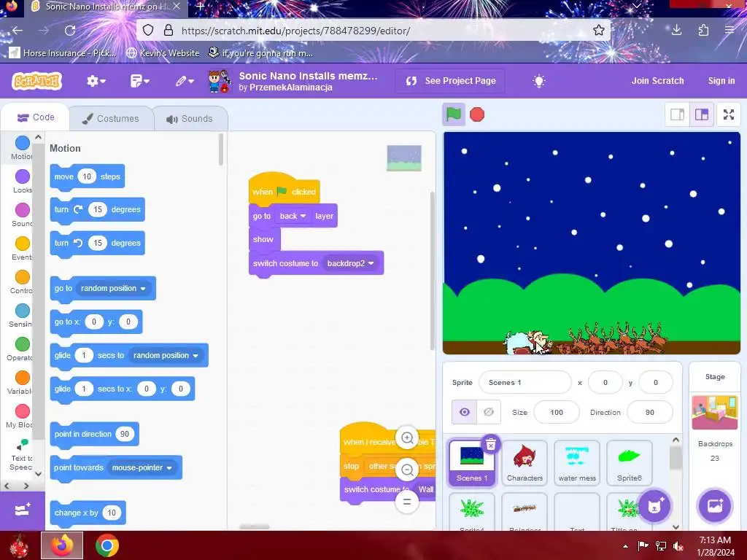This screenshot has height=560, width=747.
Task: Open Horse Insurance bookmark
Action: point(63,52)
